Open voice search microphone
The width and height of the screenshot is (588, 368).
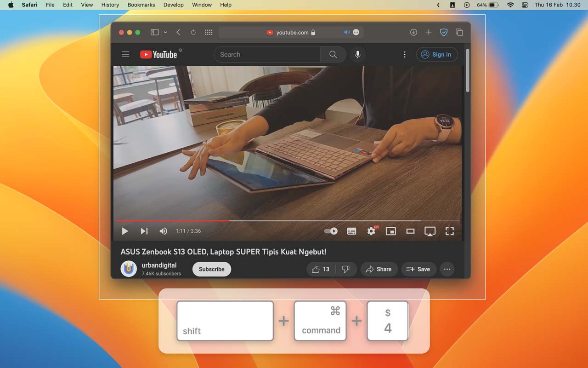[357, 54]
